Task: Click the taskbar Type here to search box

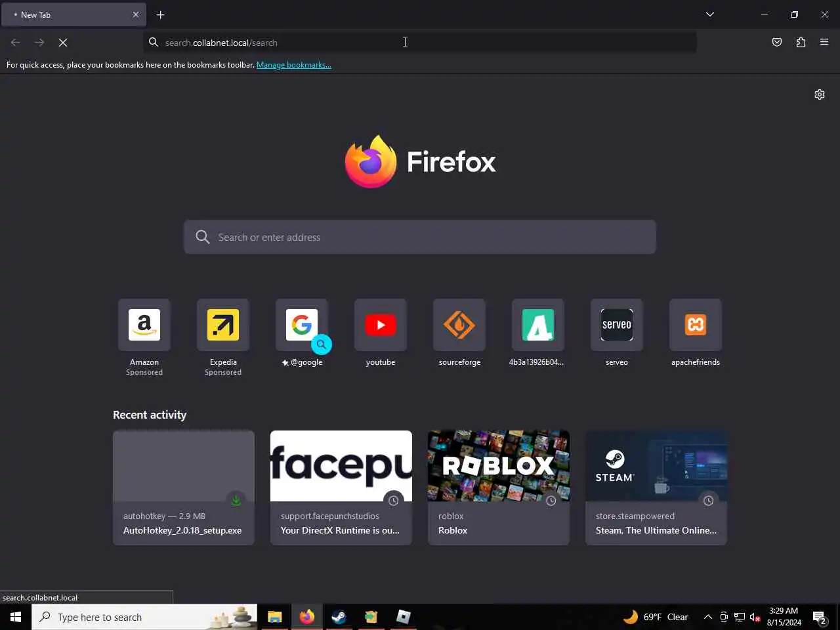Action: tap(144, 617)
